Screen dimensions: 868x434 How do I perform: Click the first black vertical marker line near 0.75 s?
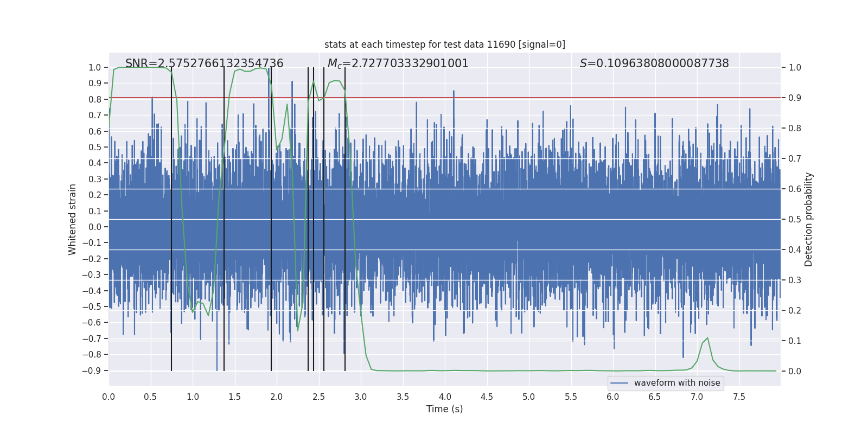171,219
